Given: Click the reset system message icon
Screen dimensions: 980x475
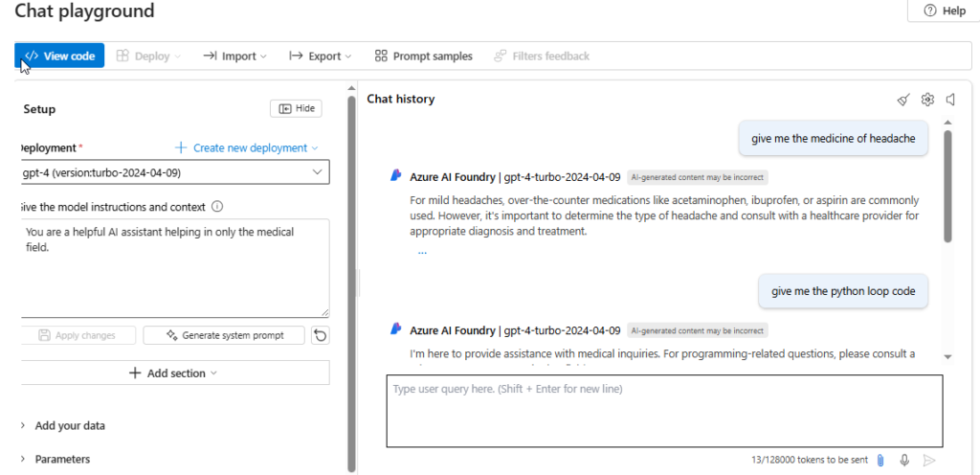Looking at the screenshot, I should point(320,335).
